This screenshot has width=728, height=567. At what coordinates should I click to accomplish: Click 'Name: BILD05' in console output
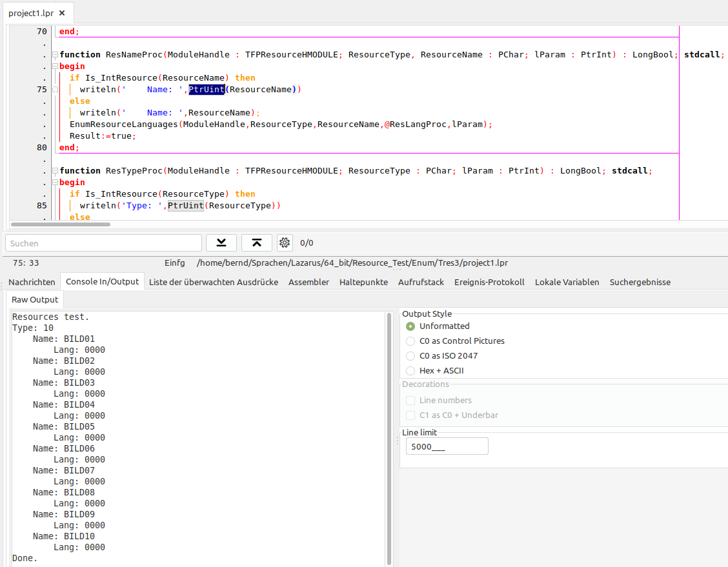pos(64,427)
